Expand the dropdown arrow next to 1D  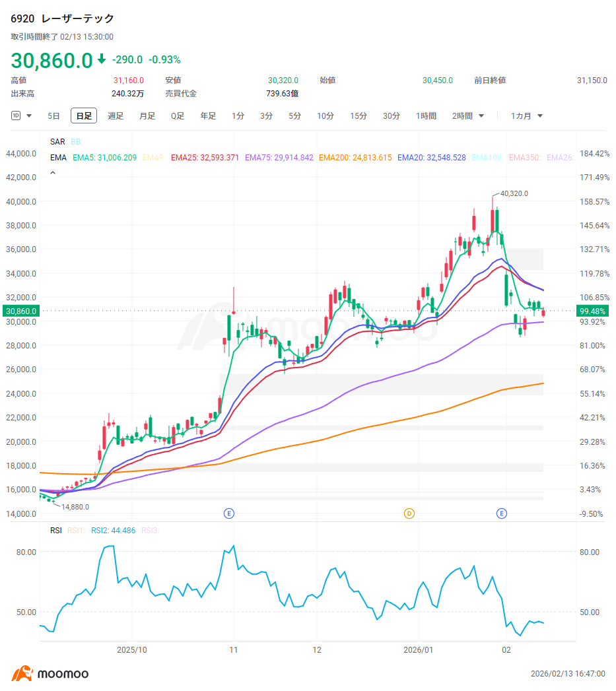pyautogui.click(x=29, y=116)
